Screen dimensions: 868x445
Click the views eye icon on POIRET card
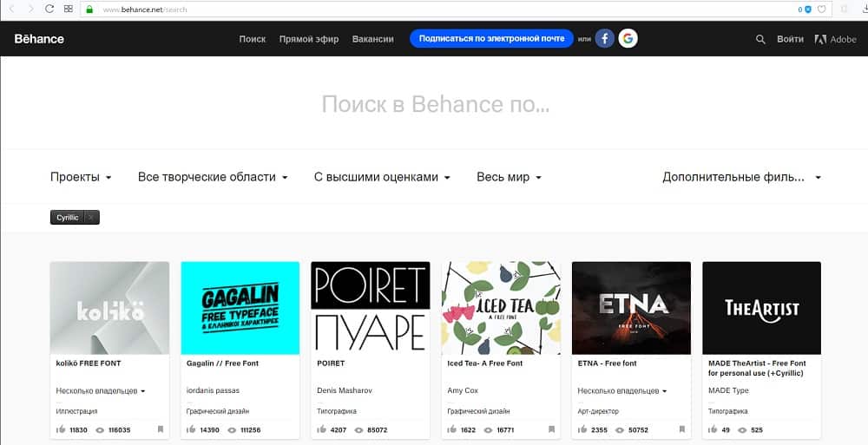point(358,429)
